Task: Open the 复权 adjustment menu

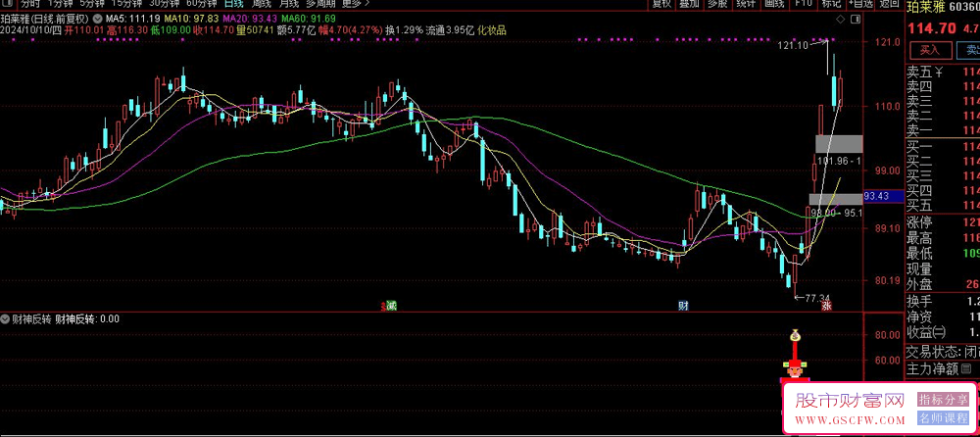Action: click(661, 3)
